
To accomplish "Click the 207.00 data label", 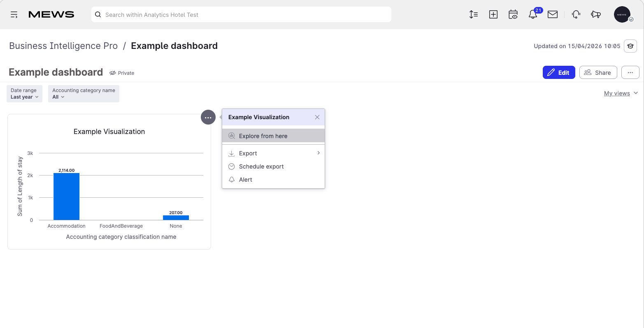I will pos(176,213).
